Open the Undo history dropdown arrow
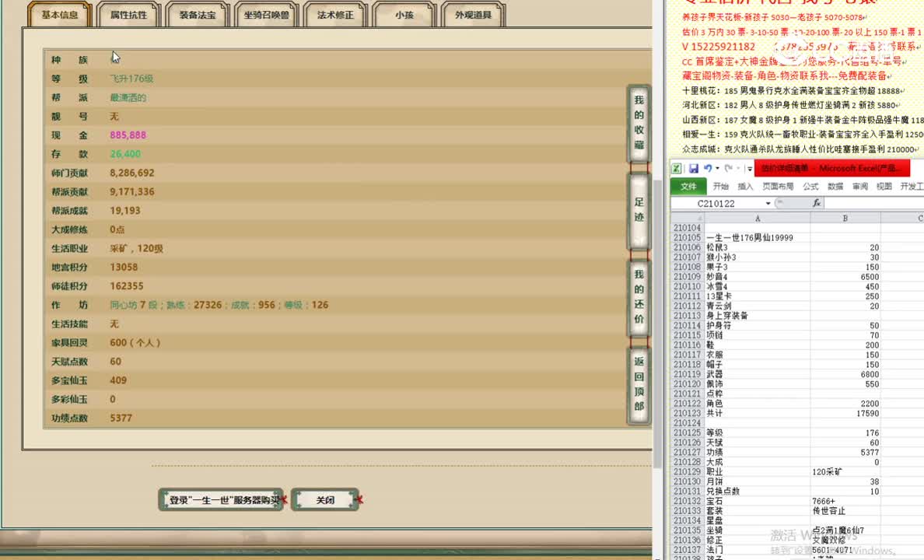The width and height of the screenshot is (924, 560). pyautogui.click(x=717, y=169)
